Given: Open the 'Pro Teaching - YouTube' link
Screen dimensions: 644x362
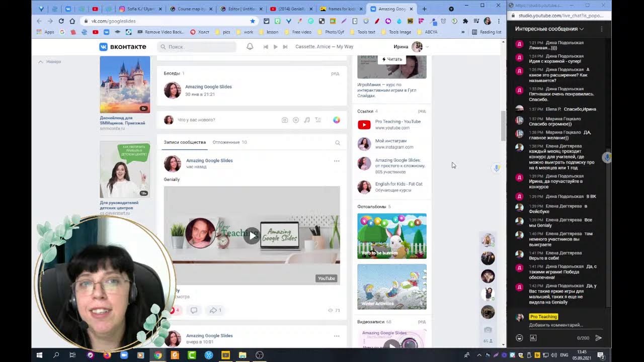Looking at the screenshot, I should click(397, 122).
